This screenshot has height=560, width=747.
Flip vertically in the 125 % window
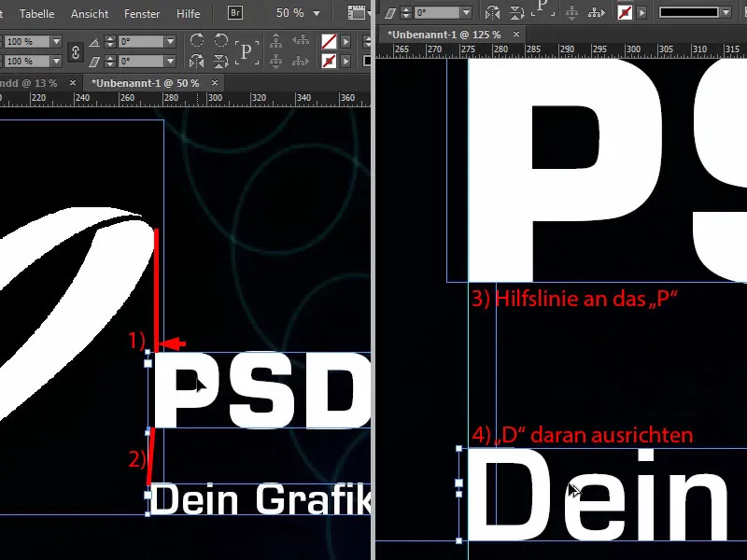[x=516, y=13]
